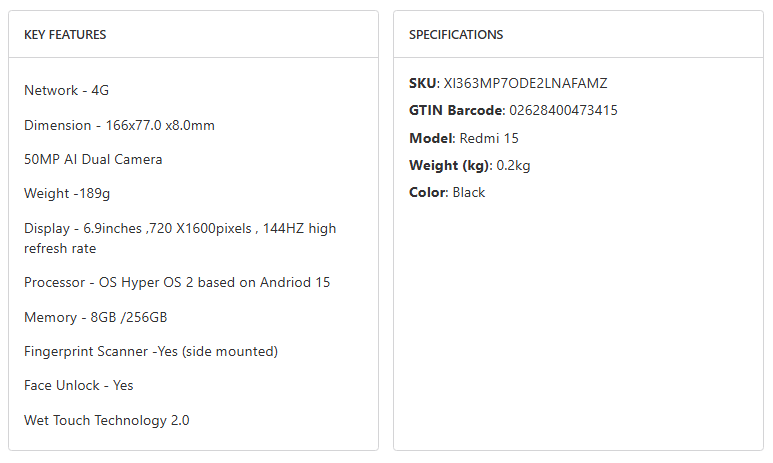The width and height of the screenshot is (773, 463).
Task: Click the Processor Hyper OS 2 line
Action: coord(177,282)
